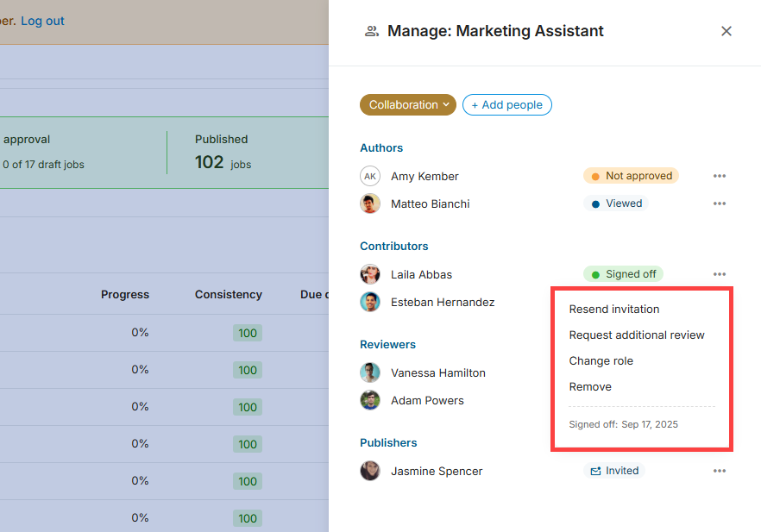The width and height of the screenshot is (761, 532).
Task: Open the overflow menu beside Amy Kember
Action: tap(720, 175)
